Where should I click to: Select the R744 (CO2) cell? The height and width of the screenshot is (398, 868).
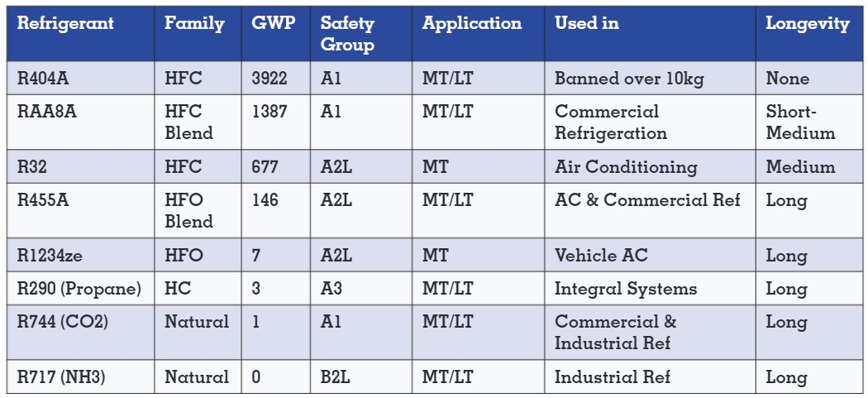62,322
